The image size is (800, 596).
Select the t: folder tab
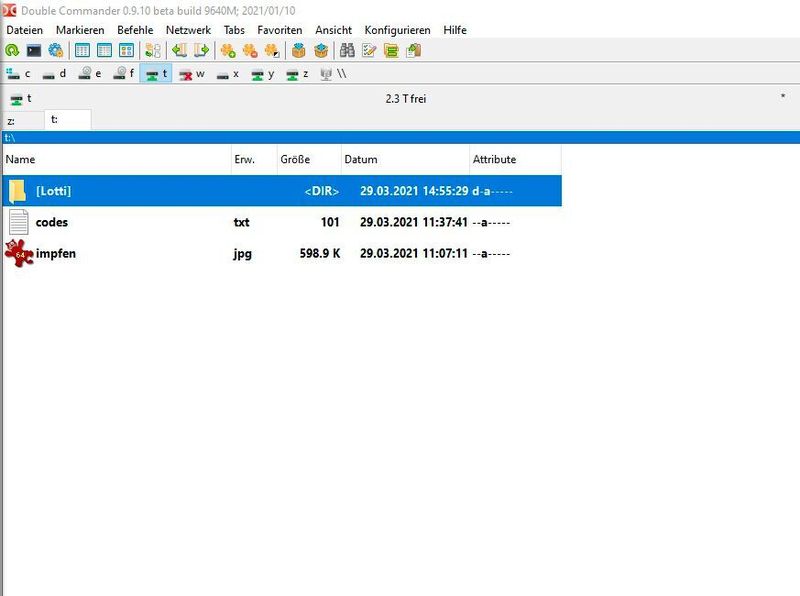[x=68, y=119]
